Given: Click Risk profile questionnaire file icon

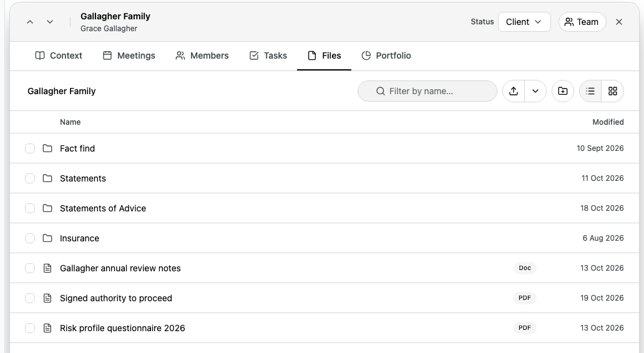Looking at the screenshot, I should coord(47,328).
